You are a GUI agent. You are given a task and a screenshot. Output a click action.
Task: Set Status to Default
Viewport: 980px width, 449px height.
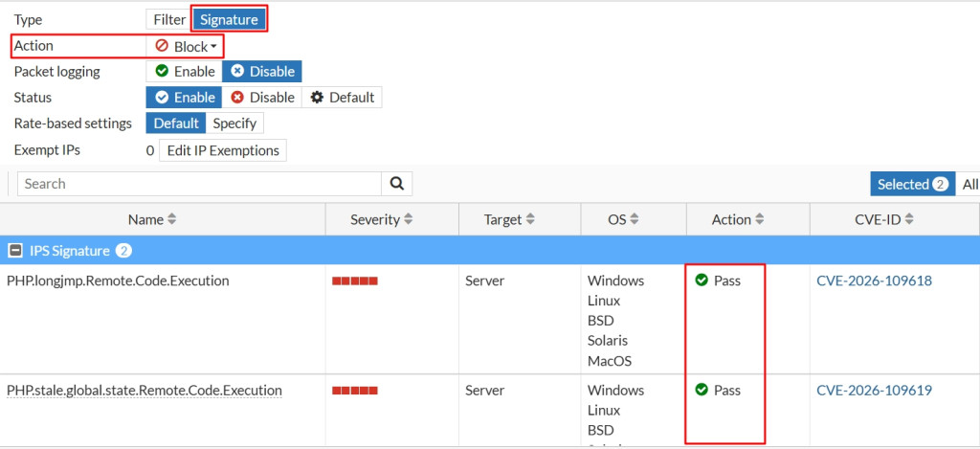[x=342, y=98]
